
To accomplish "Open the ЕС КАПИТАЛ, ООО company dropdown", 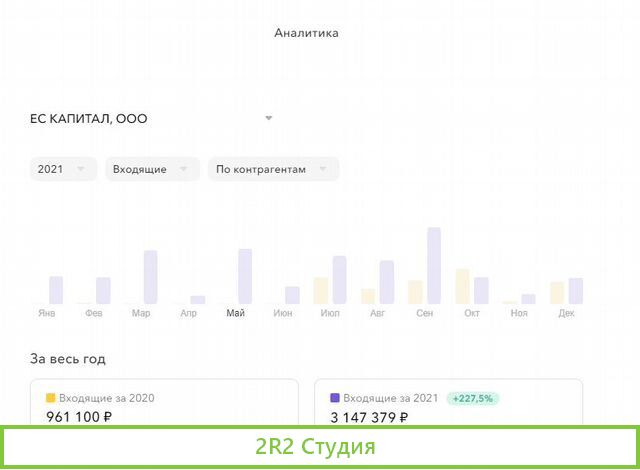I will 152,118.
